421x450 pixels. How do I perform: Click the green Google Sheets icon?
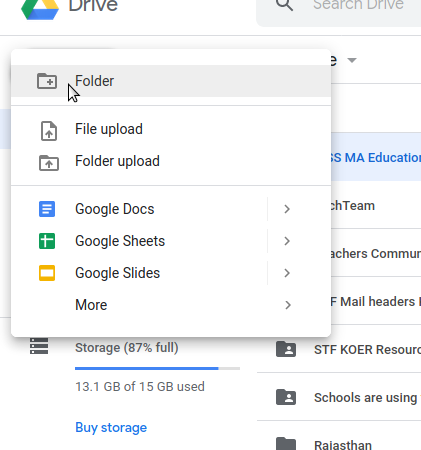click(47, 241)
